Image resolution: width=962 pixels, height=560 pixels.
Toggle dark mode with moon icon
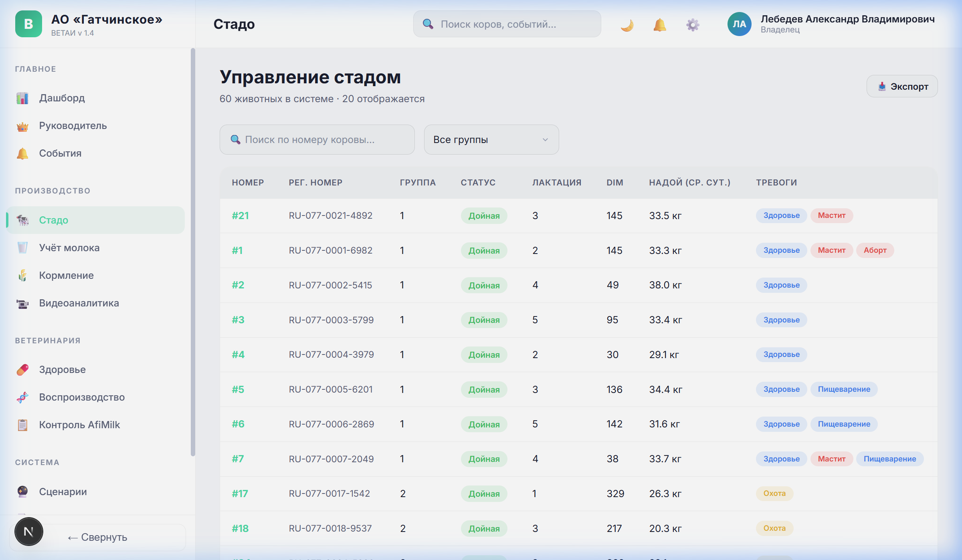[x=627, y=25]
